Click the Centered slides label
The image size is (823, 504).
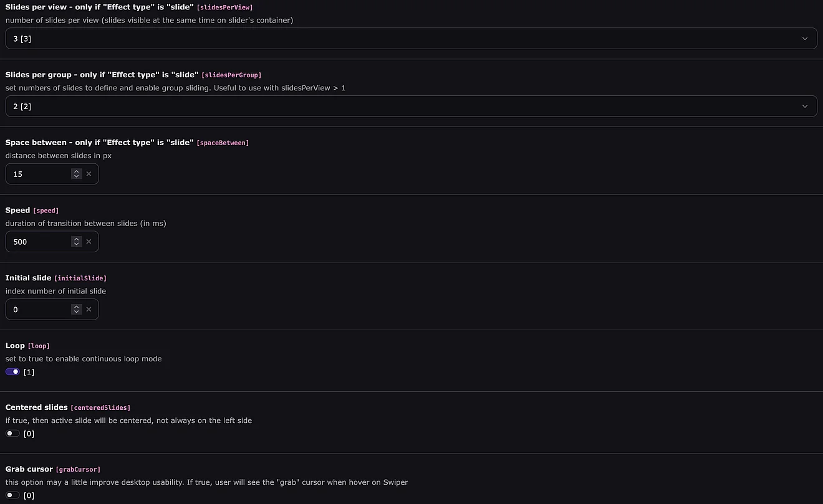click(36, 407)
